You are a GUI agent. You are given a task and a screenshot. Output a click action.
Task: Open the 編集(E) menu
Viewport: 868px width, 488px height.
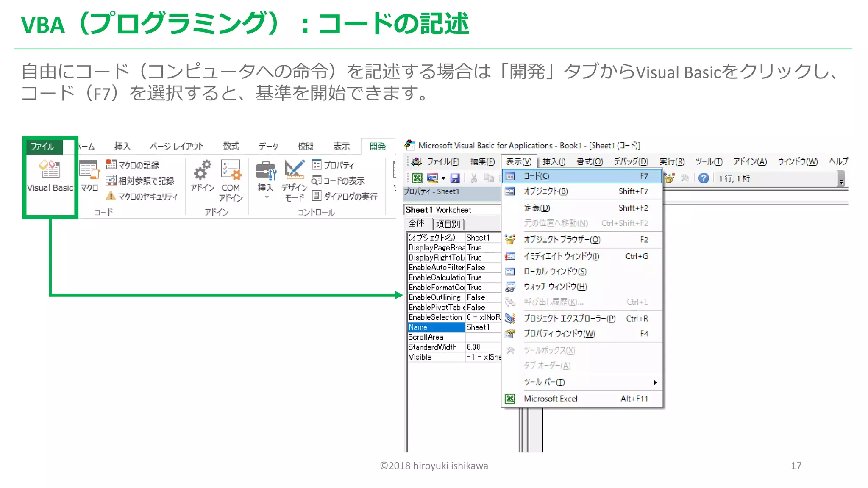tap(482, 161)
